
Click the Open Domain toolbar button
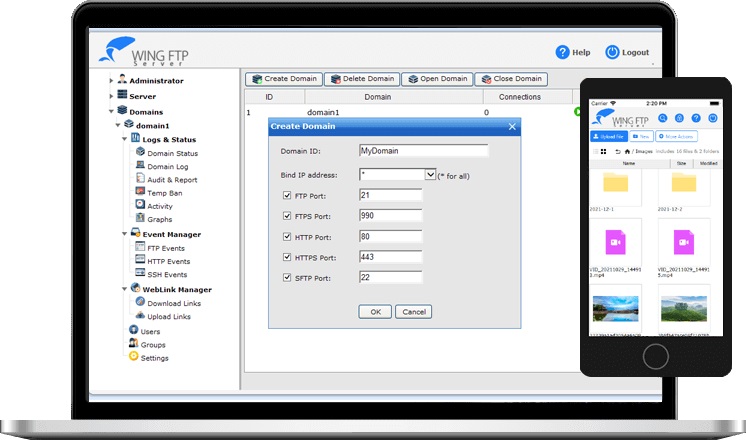coord(437,79)
